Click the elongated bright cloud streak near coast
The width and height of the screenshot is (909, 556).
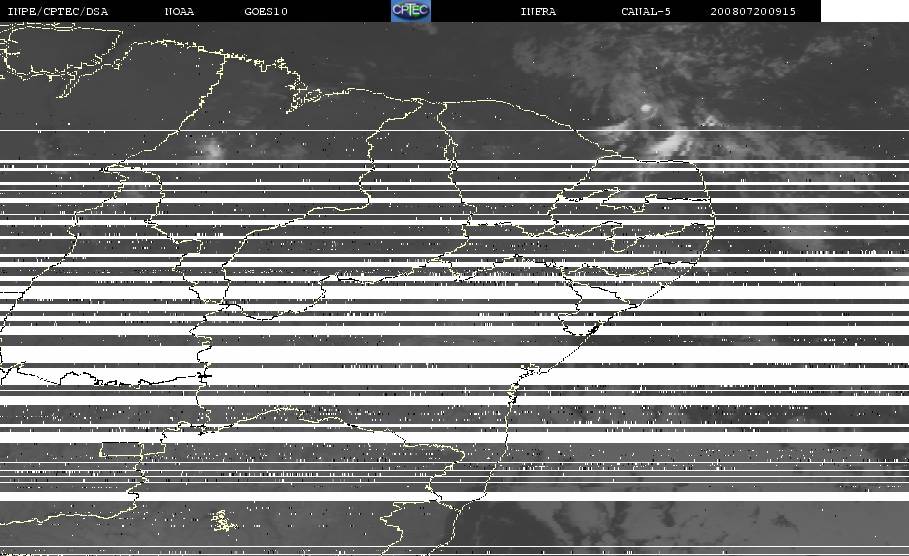click(668, 143)
